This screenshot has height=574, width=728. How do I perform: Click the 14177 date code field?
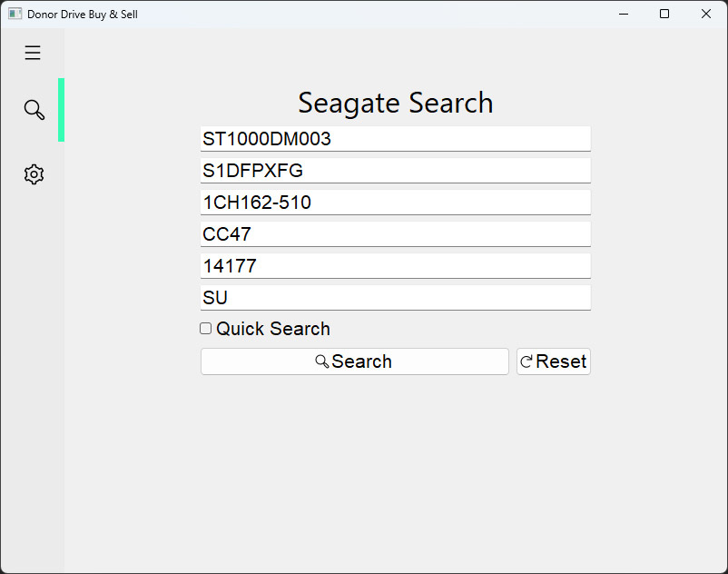[396, 265]
